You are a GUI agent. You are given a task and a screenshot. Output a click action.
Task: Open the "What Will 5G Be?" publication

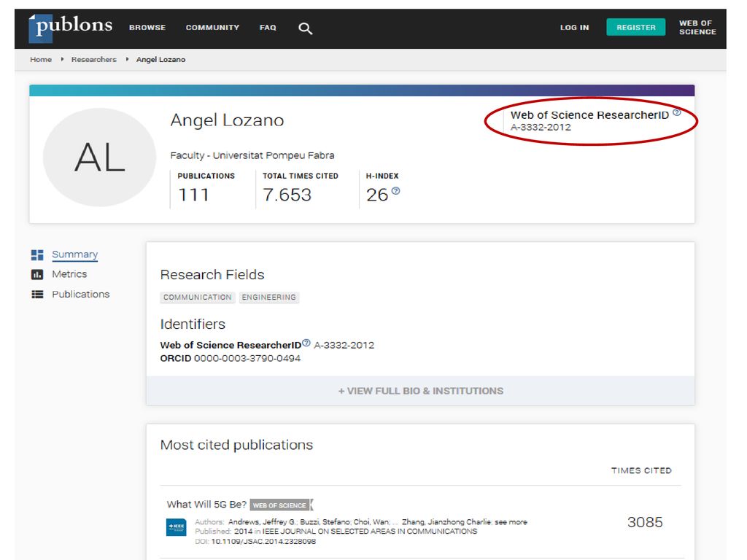(206, 505)
